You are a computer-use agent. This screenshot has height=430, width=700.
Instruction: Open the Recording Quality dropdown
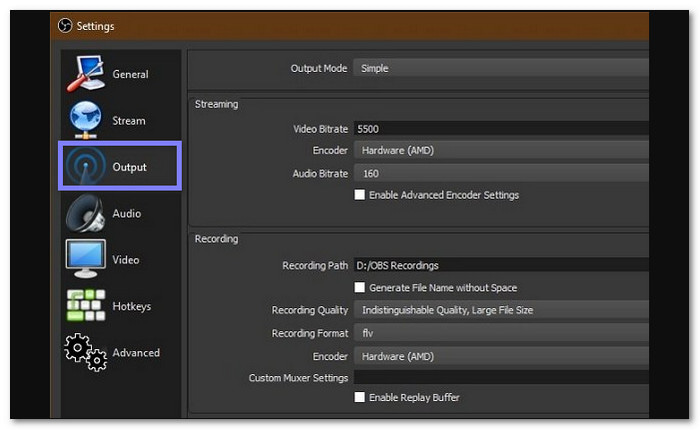pyautogui.click(x=501, y=310)
